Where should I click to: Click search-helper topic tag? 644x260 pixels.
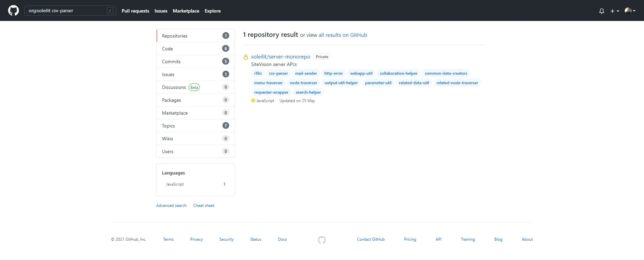(308, 92)
